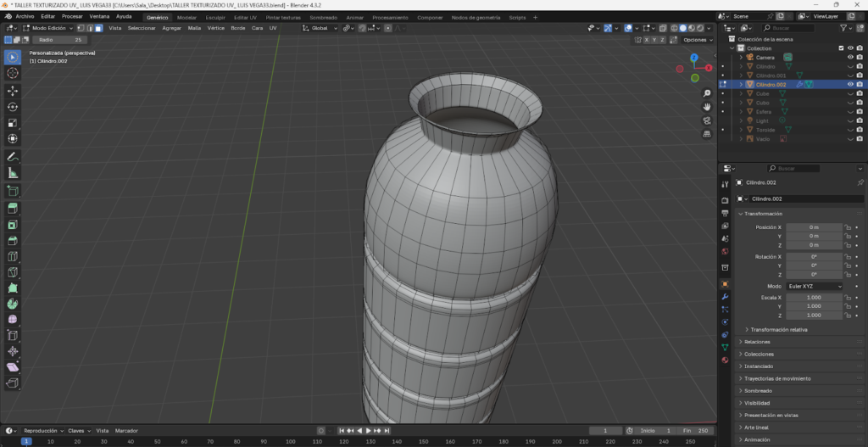Image resolution: width=868 pixels, height=447 pixels.
Task: Choose the Knife tool
Action: coord(13,272)
